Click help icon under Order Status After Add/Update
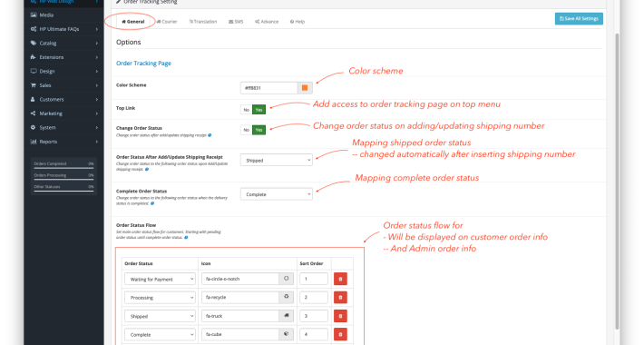 click(x=147, y=169)
